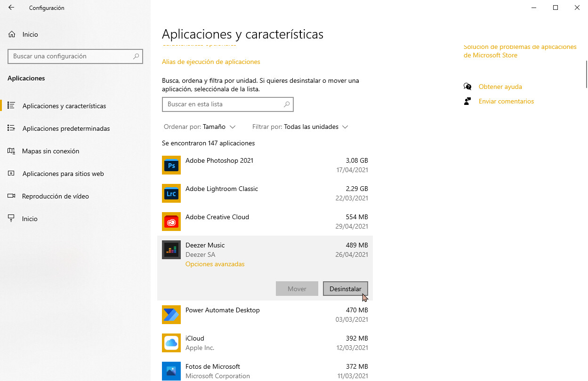Click the Inicio home icon at top

click(x=12, y=34)
